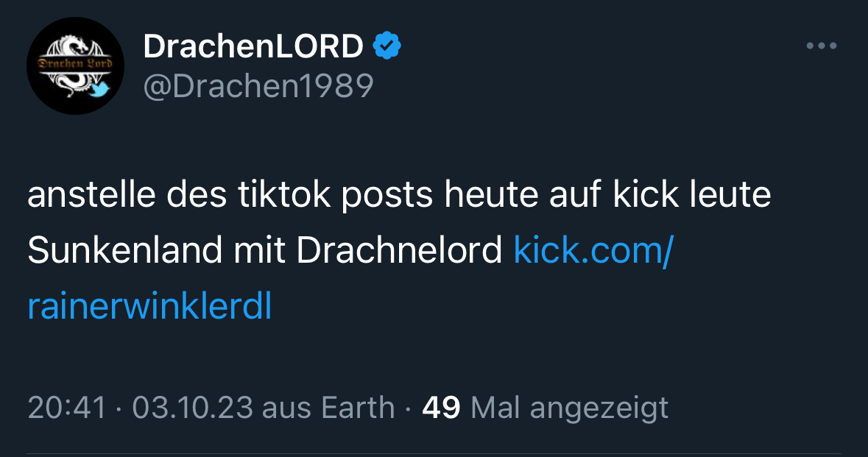Screen dimensions: 868x457
Task: Click the word 'anstelle' starting the tweet
Action: (x=91, y=194)
